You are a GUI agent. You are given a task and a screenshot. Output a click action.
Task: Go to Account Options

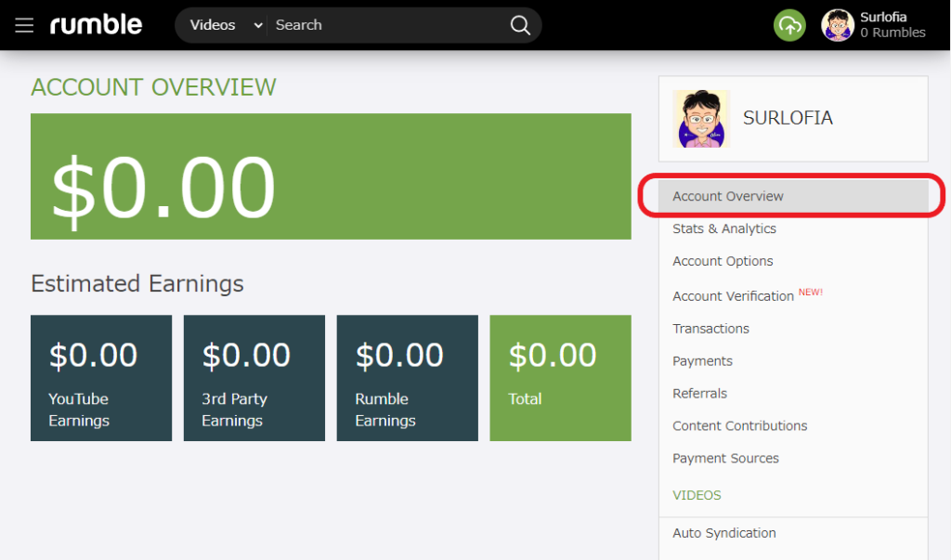[723, 261]
